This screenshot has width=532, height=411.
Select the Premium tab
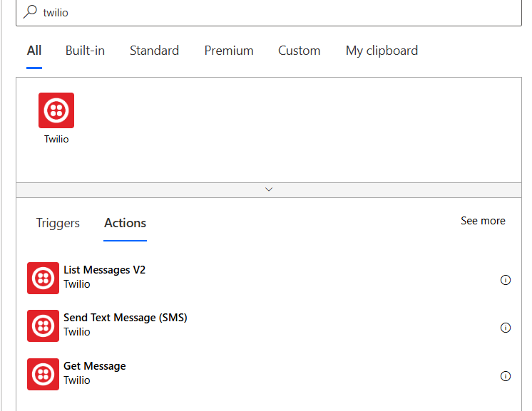229,51
